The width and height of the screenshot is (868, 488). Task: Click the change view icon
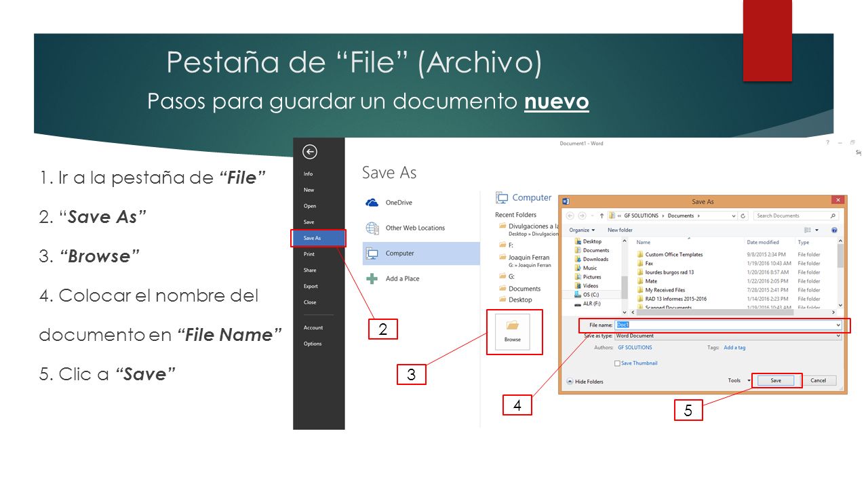click(808, 230)
